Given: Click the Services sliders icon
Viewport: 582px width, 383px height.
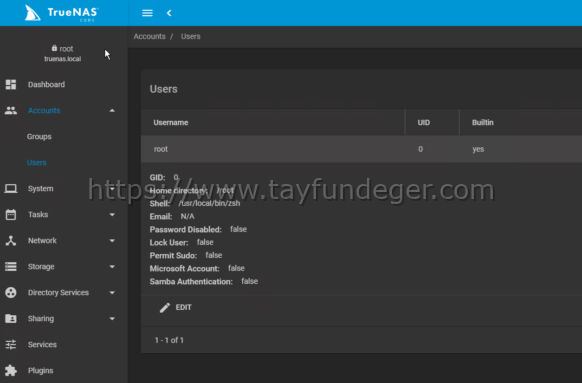Looking at the screenshot, I should (x=11, y=344).
